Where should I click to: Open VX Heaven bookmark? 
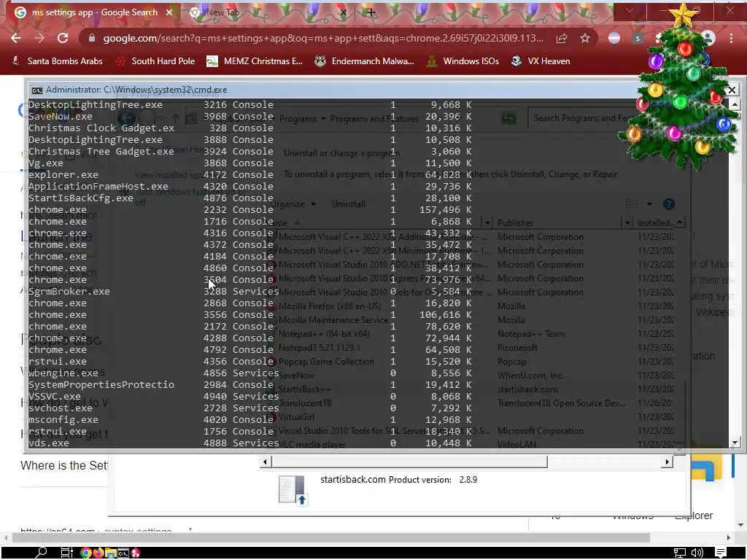[x=541, y=61]
